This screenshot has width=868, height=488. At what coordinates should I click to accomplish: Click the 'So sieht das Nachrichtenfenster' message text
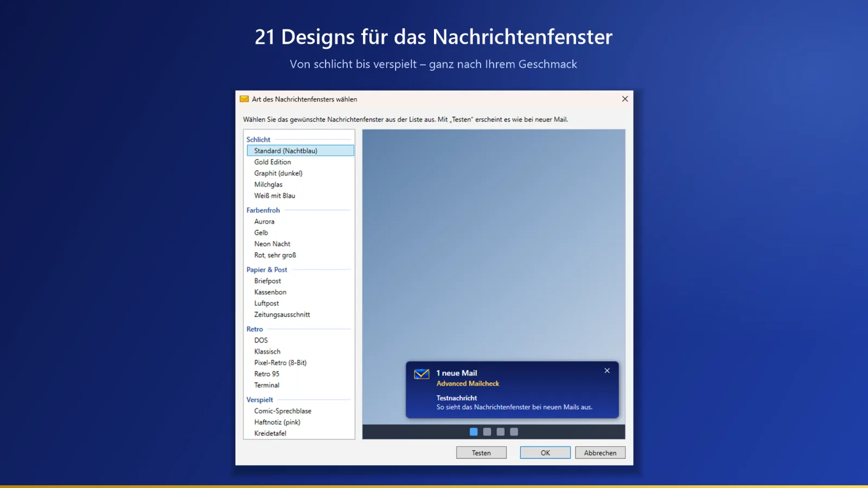click(514, 407)
